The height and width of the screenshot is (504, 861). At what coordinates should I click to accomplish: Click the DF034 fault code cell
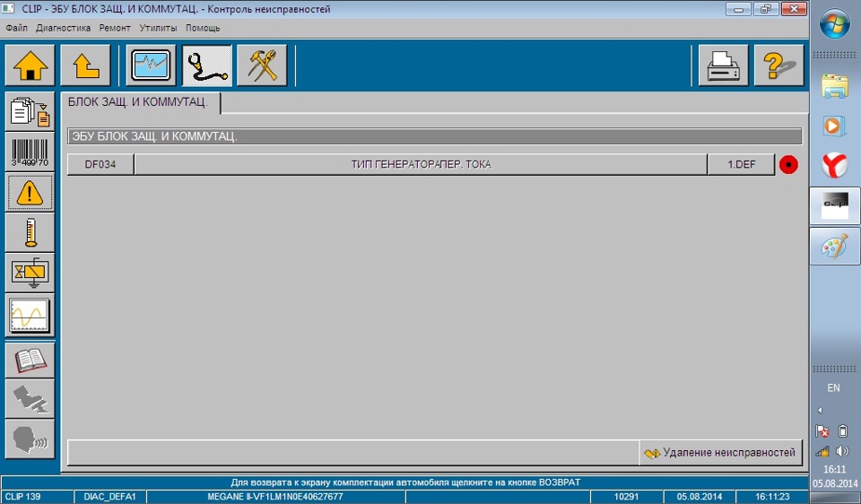click(100, 165)
